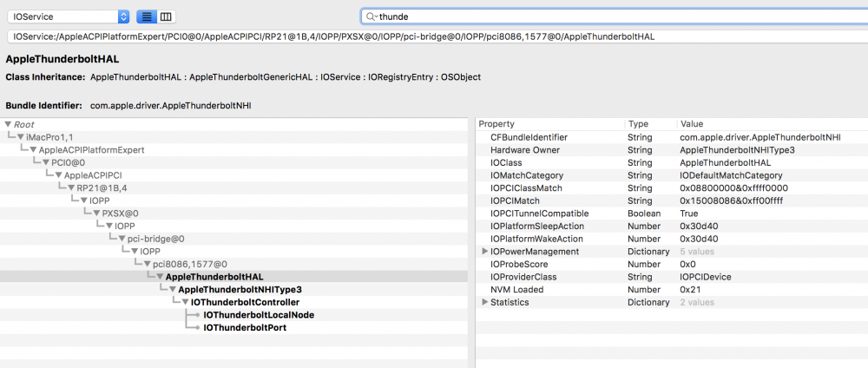Click the IODefaultMatchCategory value

[x=731, y=175]
